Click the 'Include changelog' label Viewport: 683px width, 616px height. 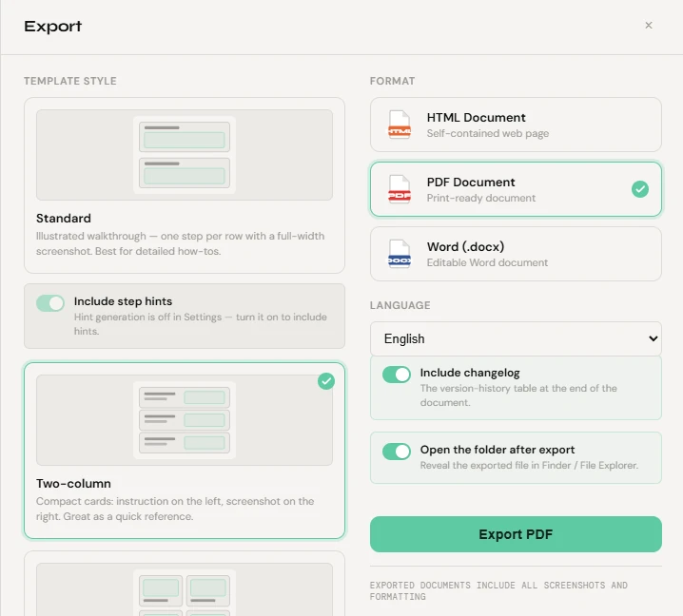pyautogui.click(x=470, y=373)
